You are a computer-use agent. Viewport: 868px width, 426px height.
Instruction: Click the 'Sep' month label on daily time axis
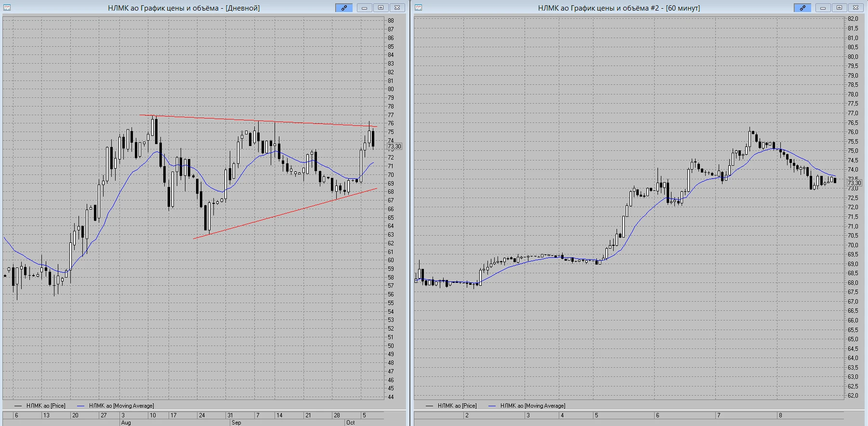[236, 423]
